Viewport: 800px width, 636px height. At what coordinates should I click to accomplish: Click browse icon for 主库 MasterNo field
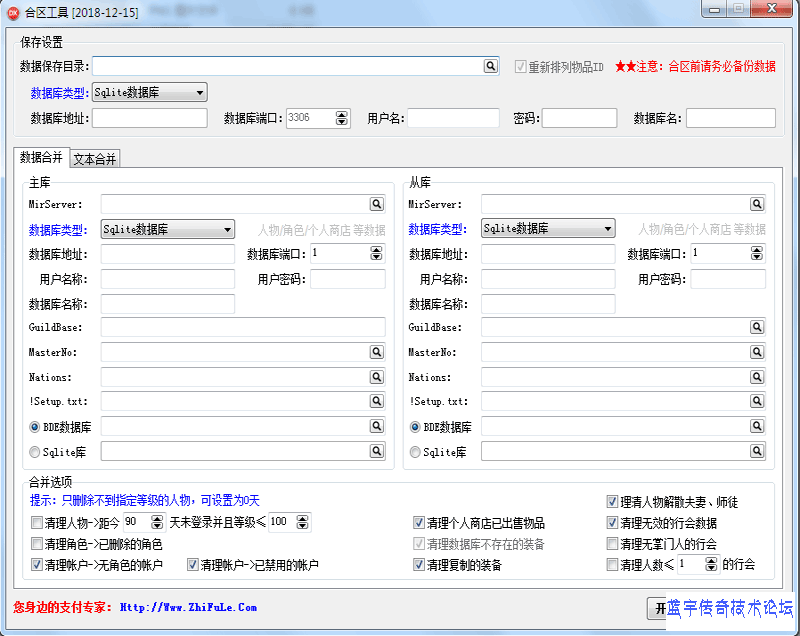[377, 352]
